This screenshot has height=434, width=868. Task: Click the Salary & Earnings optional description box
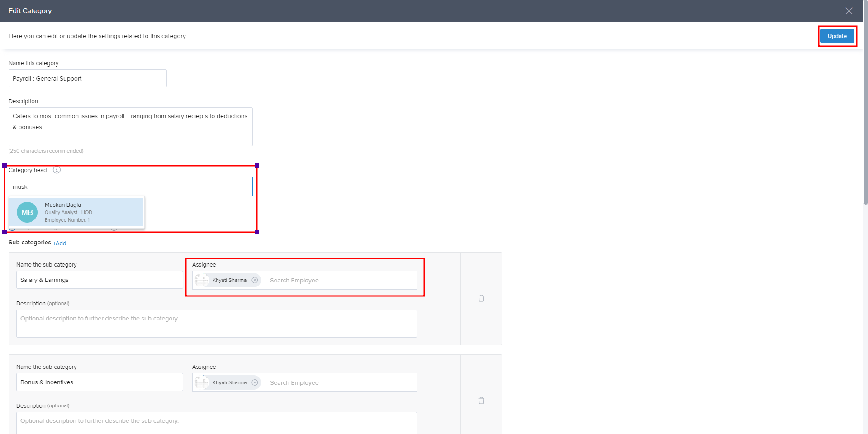click(216, 324)
